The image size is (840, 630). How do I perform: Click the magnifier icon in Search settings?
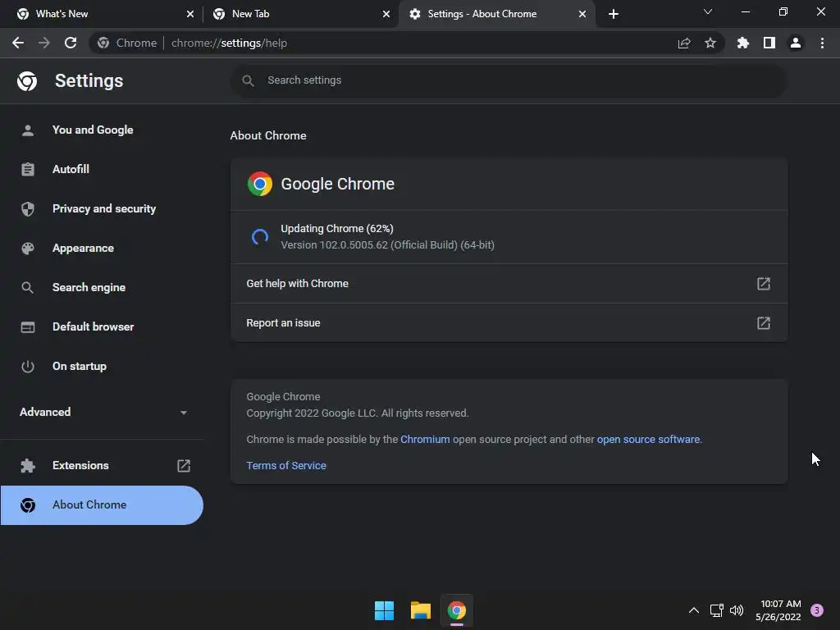tap(248, 80)
